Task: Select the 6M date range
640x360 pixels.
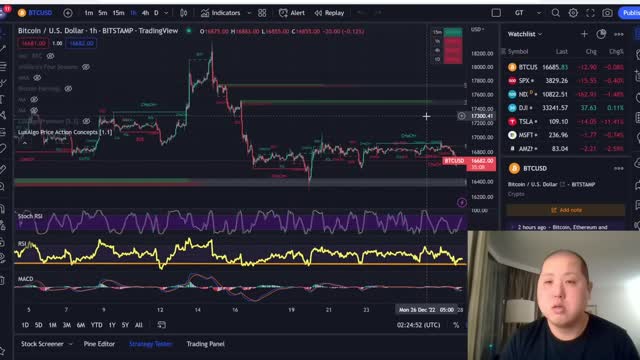Action: [x=81, y=325]
